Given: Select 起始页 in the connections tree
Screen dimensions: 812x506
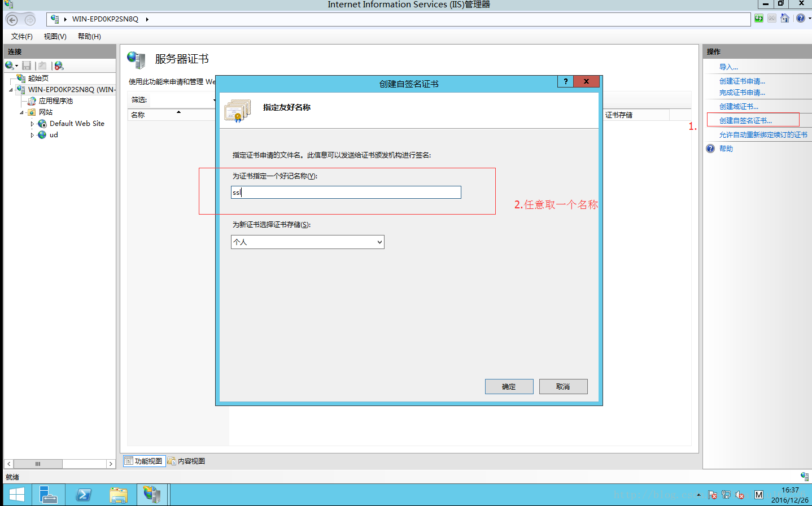Looking at the screenshot, I should 38,78.
